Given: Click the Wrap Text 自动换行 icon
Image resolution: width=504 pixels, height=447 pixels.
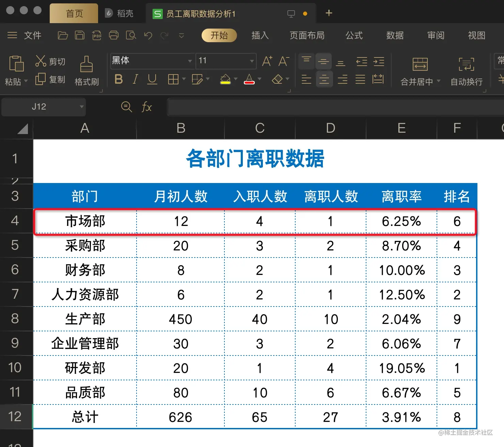Looking at the screenshot, I should click(466, 64).
